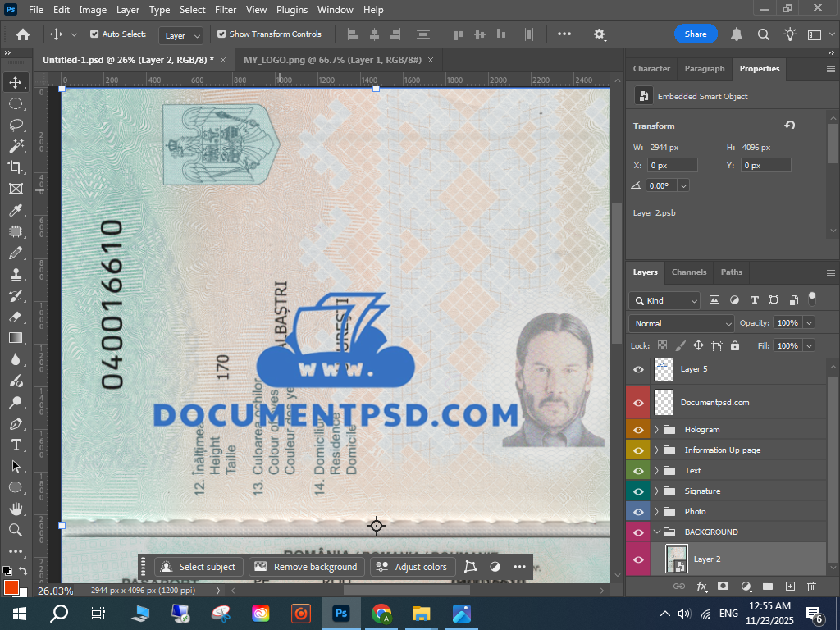Open the layer Opacity dropdown arrow

[x=809, y=323]
